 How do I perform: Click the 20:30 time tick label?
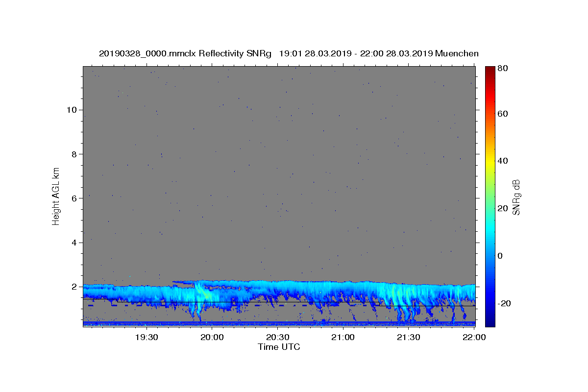(x=277, y=337)
